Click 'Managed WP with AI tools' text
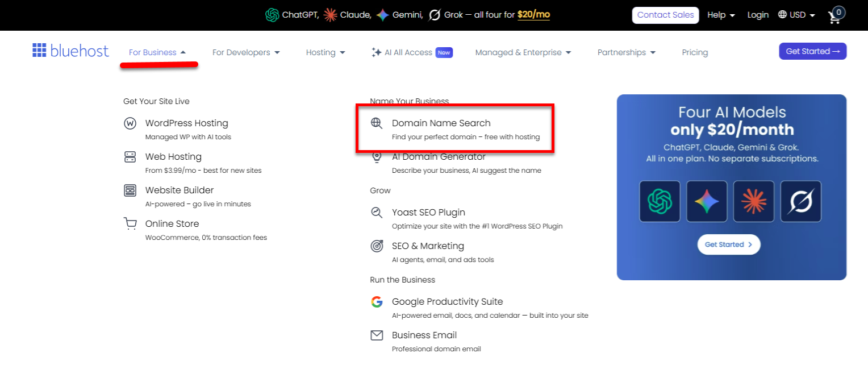Image resolution: width=868 pixels, height=386 pixels. (x=188, y=137)
